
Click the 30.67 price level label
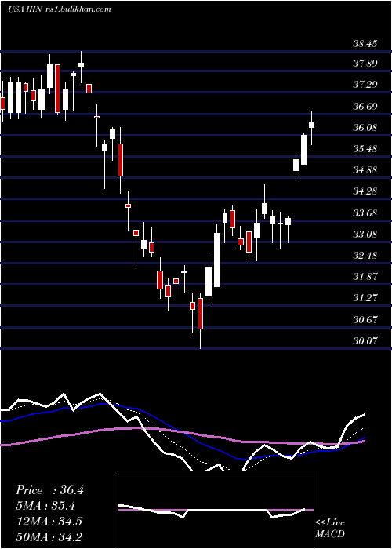[x=365, y=320]
